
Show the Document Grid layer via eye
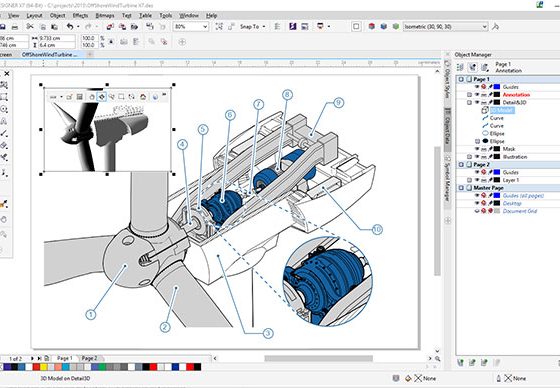pyautogui.click(x=477, y=211)
